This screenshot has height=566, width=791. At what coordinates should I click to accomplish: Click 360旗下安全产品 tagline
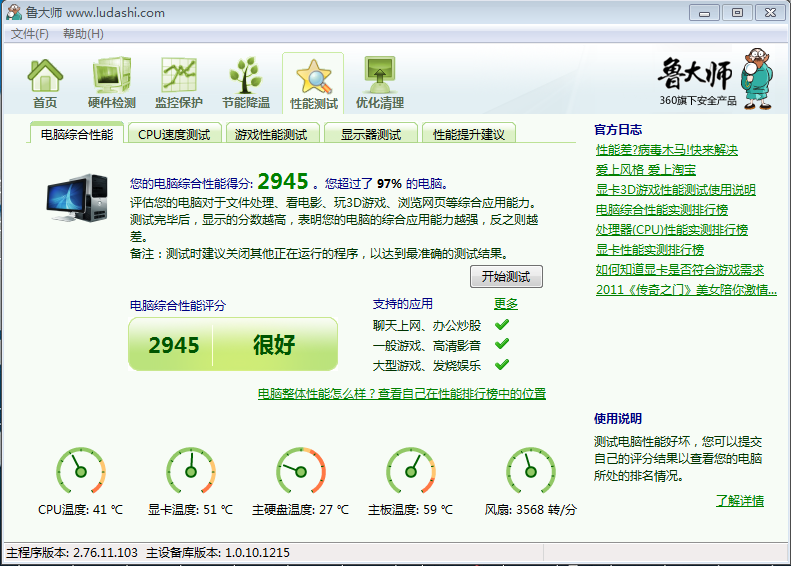click(698, 100)
